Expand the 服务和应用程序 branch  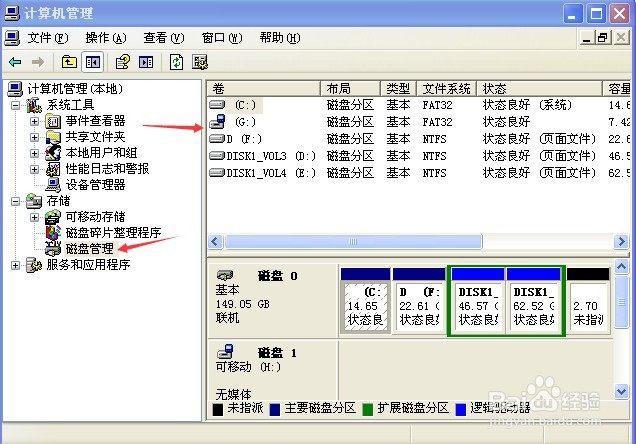(15, 265)
